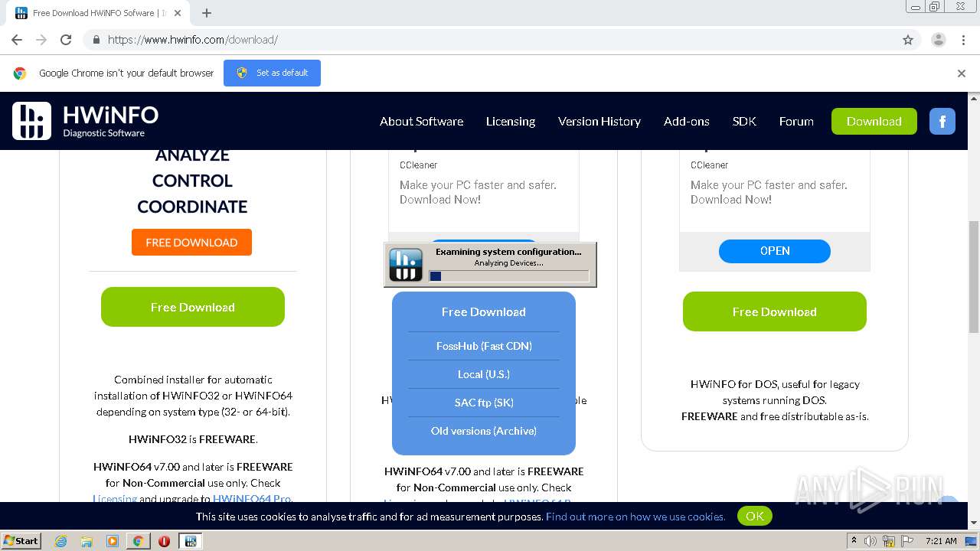Image resolution: width=980 pixels, height=551 pixels.
Task: Click Set as default button
Action: (x=272, y=73)
